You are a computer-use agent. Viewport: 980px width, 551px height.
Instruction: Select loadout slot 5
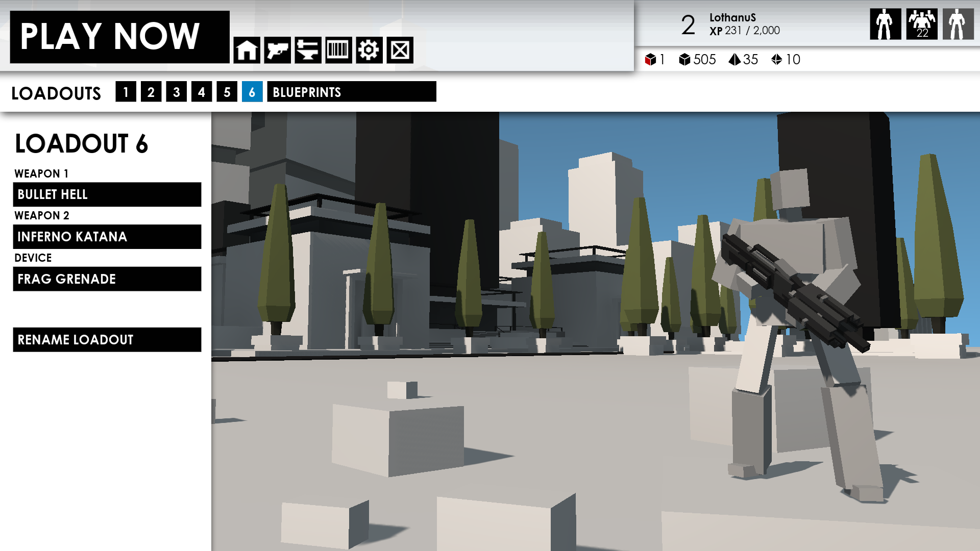click(227, 92)
